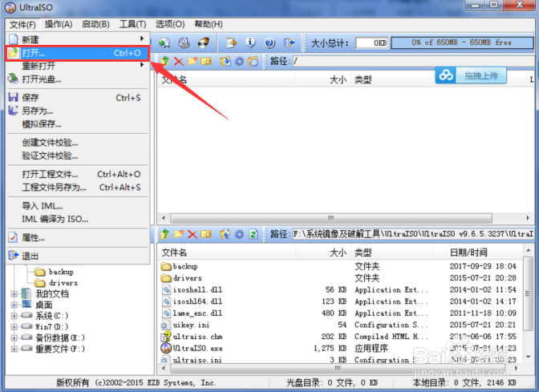The height and width of the screenshot is (392, 539).
Task: Click New Folder icon in image toolbar
Action: pyautogui.click(x=192, y=61)
